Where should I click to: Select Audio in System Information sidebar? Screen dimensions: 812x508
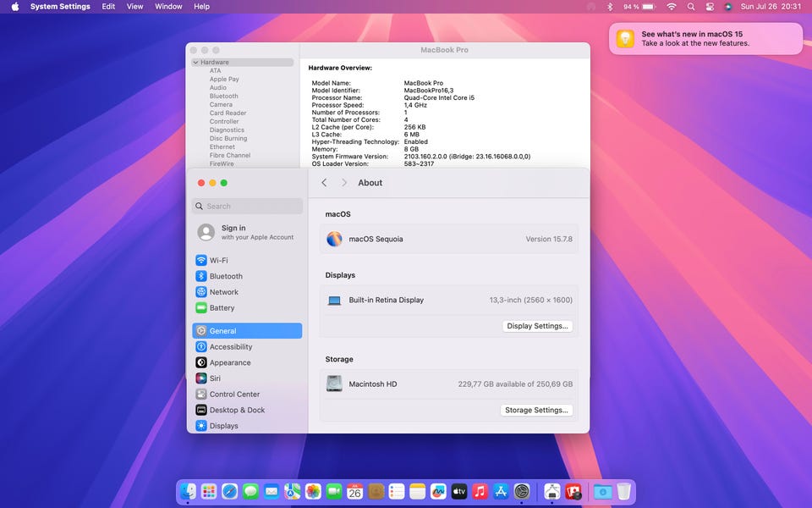(x=218, y=87)
